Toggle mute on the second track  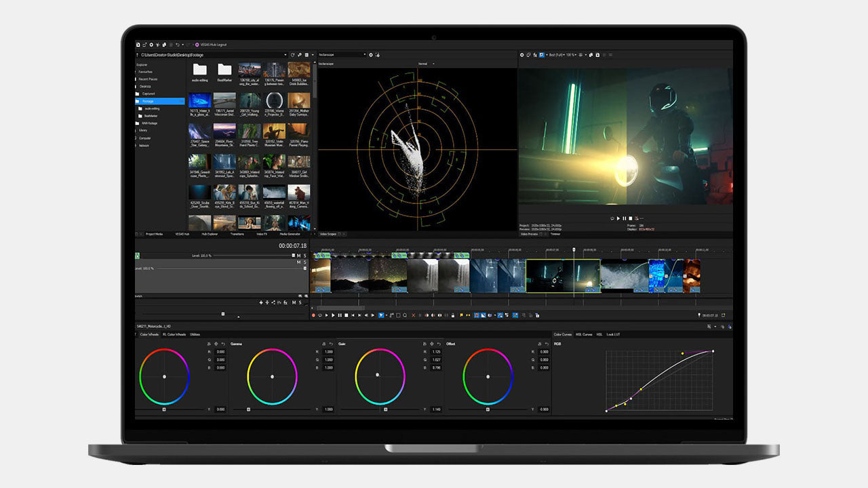coord(299,262)
